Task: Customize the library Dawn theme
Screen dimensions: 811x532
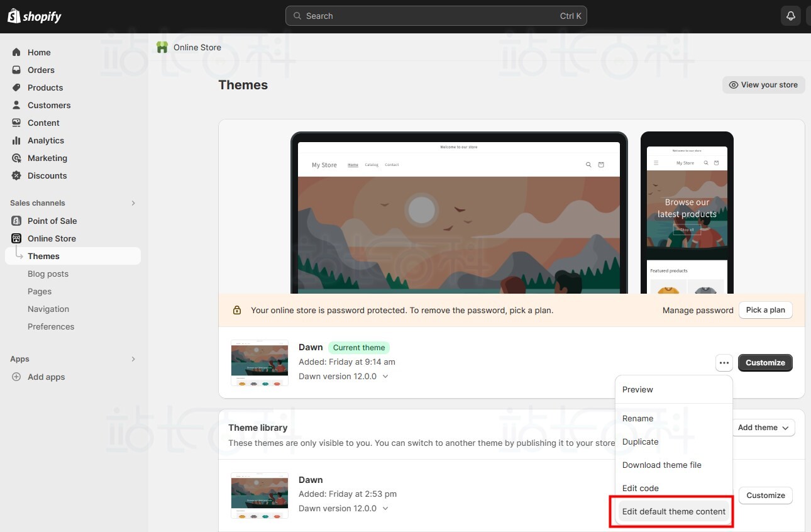Action: point(766,496)
